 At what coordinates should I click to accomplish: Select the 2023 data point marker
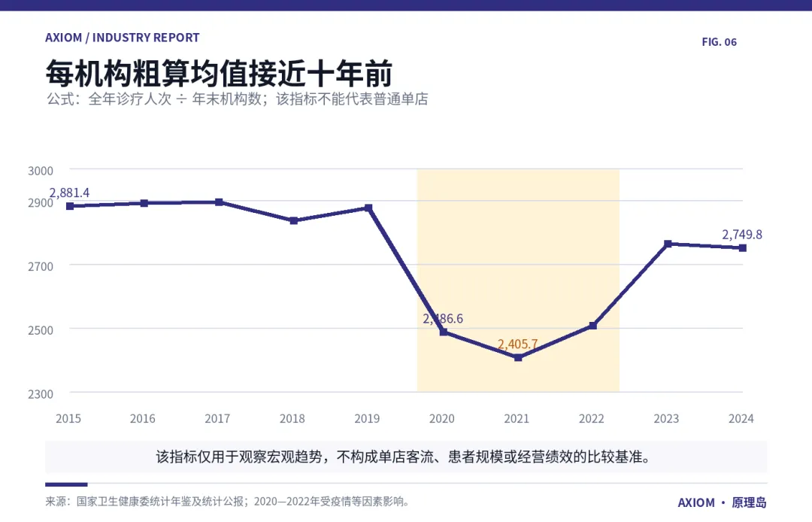[668, 244]
